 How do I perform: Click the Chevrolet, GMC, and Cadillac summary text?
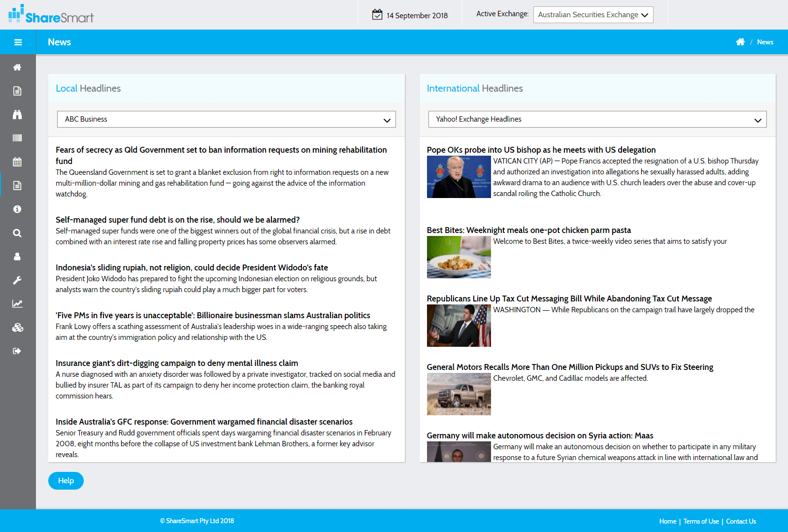[571, 378]
